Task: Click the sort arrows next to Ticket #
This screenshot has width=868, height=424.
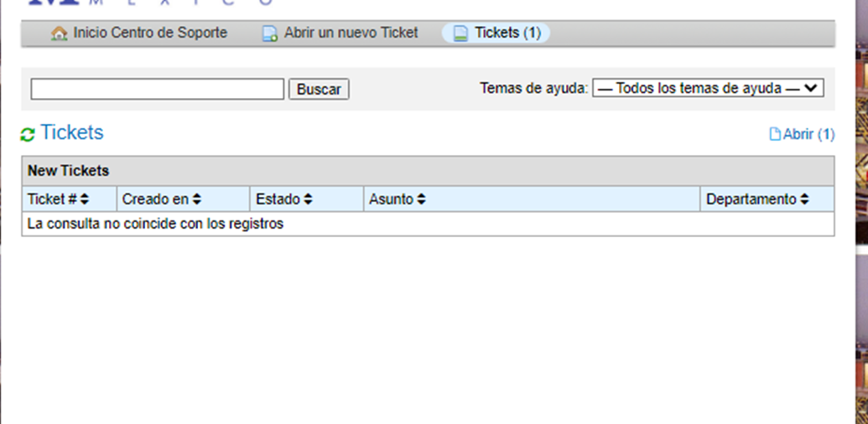Action: point(85,199)
